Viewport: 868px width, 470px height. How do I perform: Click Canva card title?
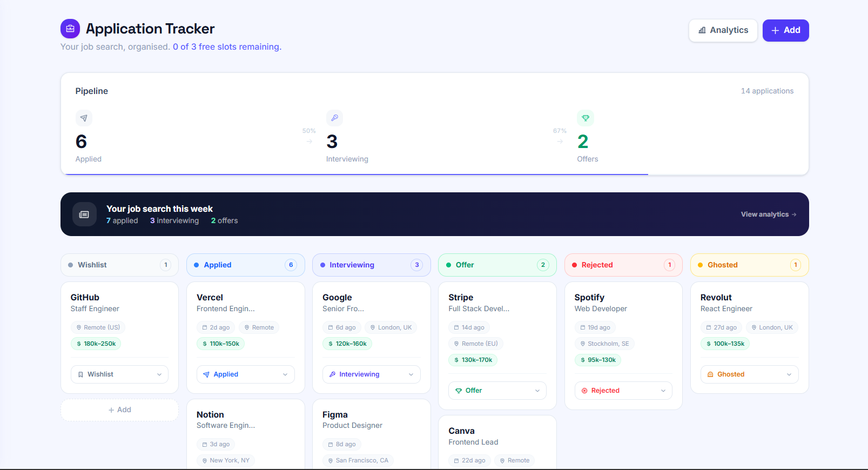point(462,431)
